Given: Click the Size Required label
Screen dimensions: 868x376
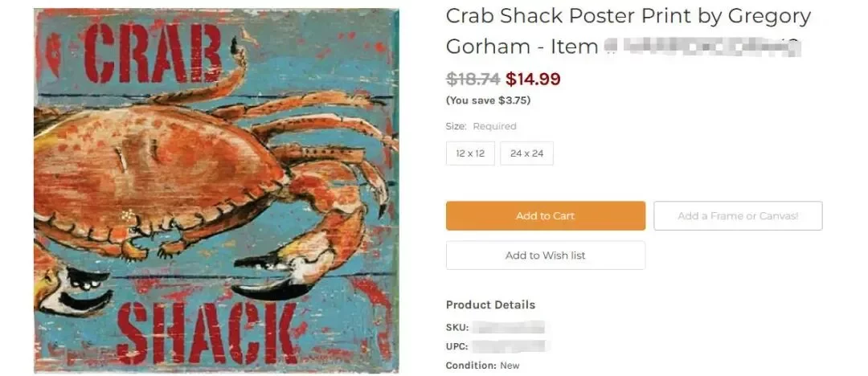Looking at the screenshot, I should [481, 126].
